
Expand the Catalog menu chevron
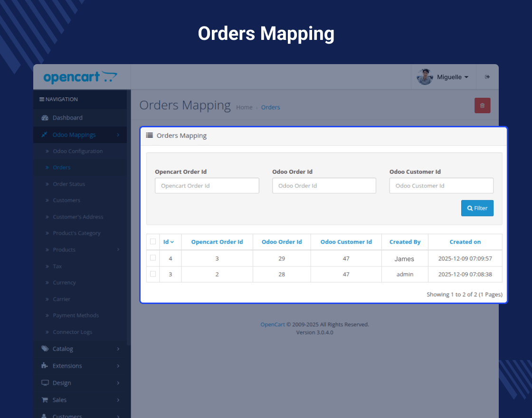click(x=118, y=349)
